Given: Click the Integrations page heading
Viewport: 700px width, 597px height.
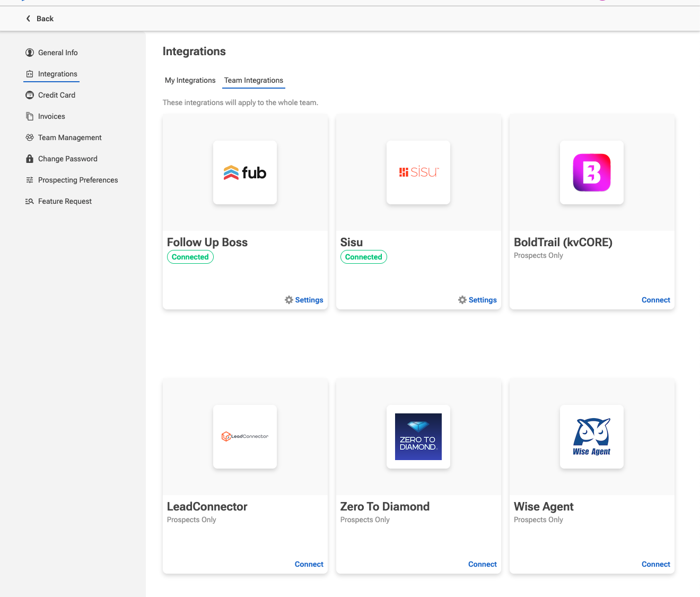Looking at the screenshot, I should tap(194, 51).
